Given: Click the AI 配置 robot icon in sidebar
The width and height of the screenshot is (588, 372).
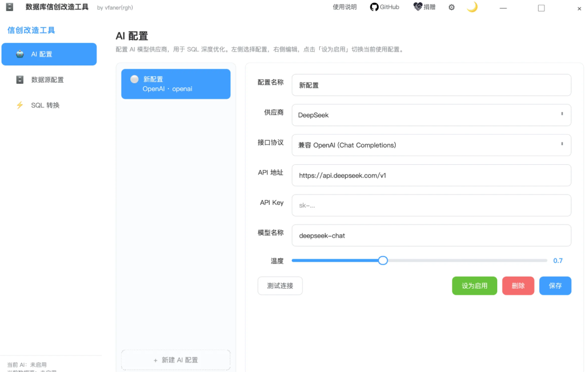Looking at the screenshot, I should (20, 54).
